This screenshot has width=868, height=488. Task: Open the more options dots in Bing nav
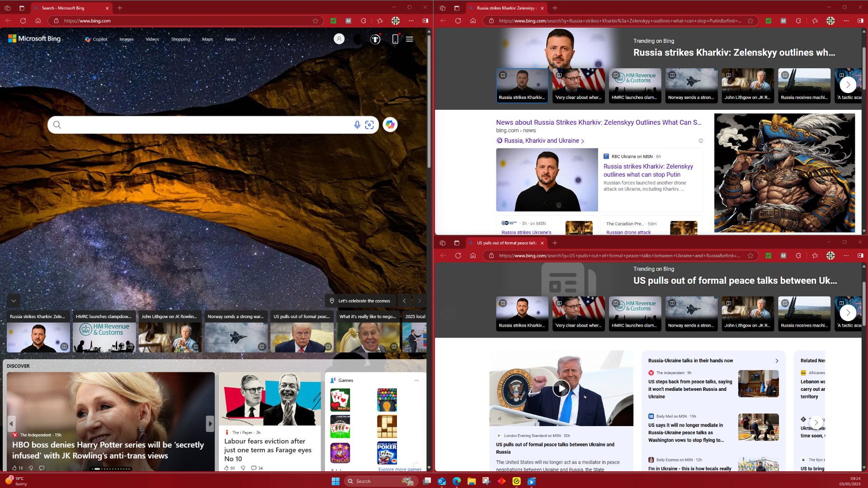[x=251, y=39]
